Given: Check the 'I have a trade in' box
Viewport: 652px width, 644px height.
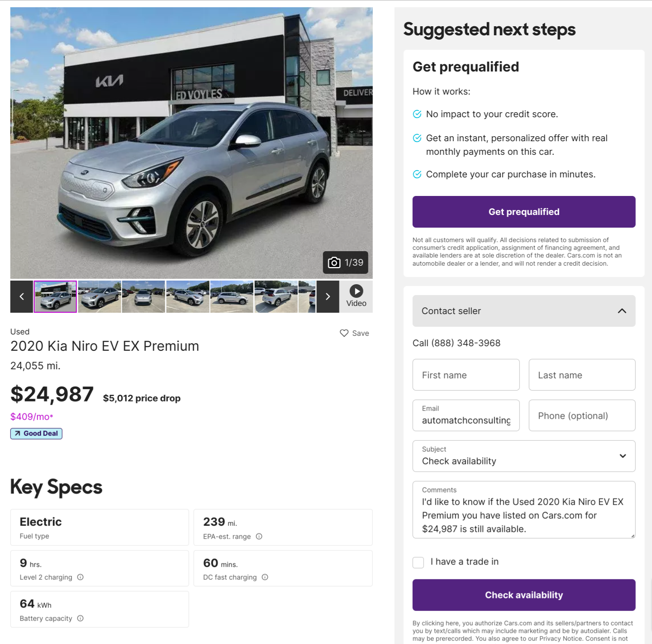Looking at the screenshot, I should pyautogui.click(x=418, y=562).
